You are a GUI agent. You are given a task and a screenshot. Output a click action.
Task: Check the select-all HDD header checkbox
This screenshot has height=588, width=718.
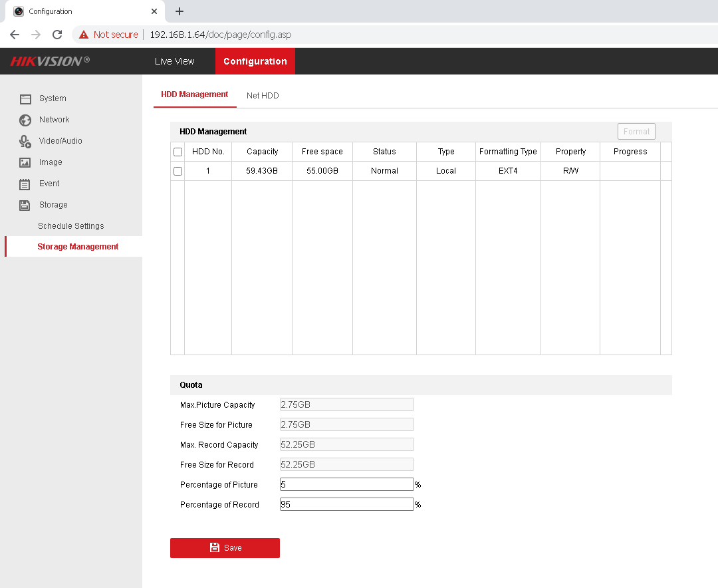pos(178,152)
